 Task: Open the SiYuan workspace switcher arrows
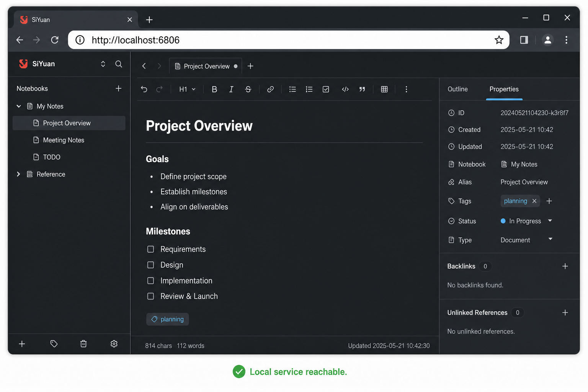click(x=103, y=64)
